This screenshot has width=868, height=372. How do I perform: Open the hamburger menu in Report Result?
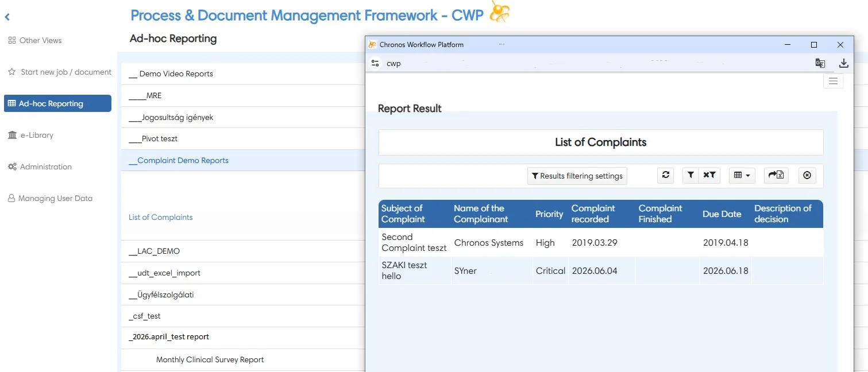coord(833,81)
